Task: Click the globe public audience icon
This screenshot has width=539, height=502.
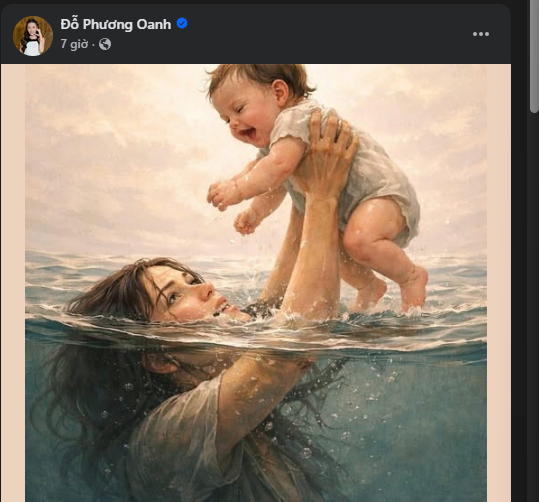Action: pyautogui.click(x=105, y=44)
